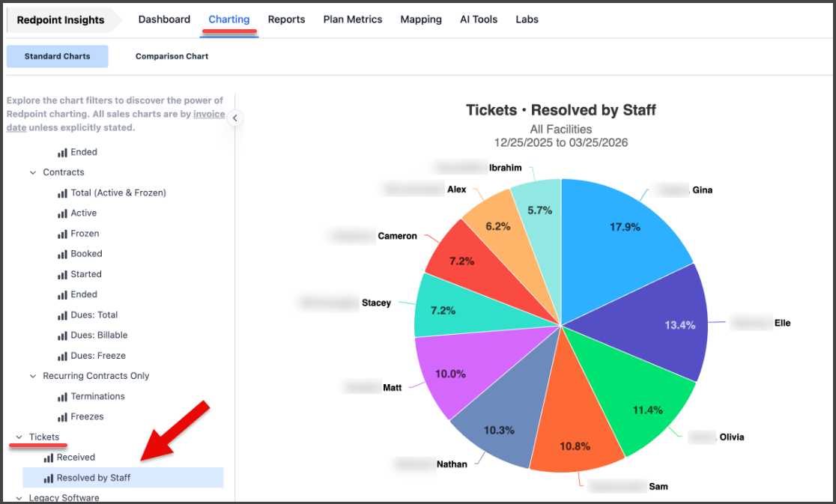Click chart icon beside Total (Active & Frozen)
Viewport: 836px width, 504px height.
pos(62,193)
